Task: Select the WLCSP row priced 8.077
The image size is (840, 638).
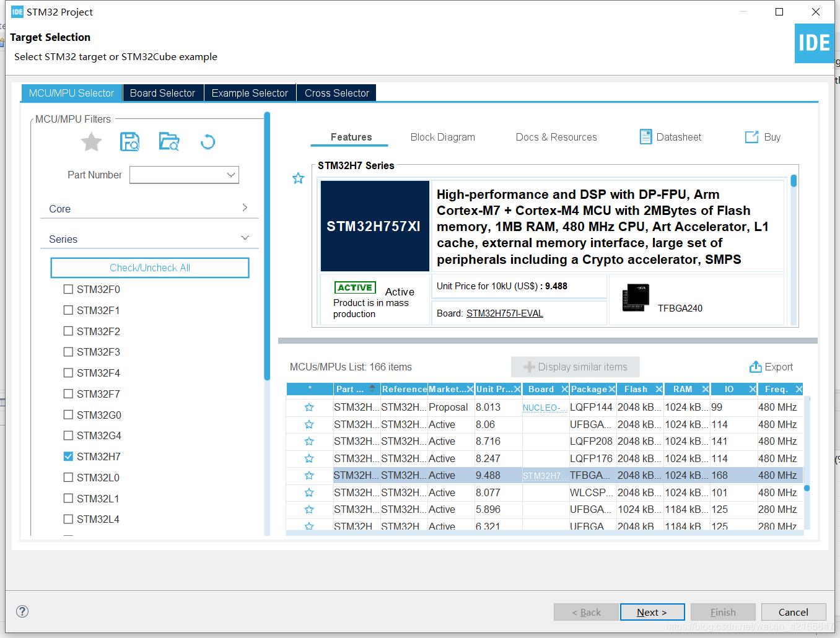Action: pos(545,492)
